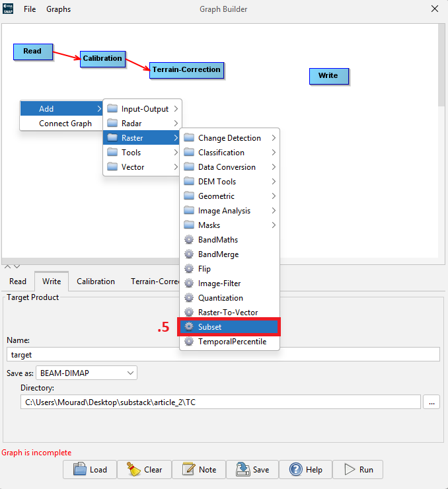The height and width of the screenshot is (489, 448).
Task: Click the Quantization gear icon
Action: coord(189,298)
